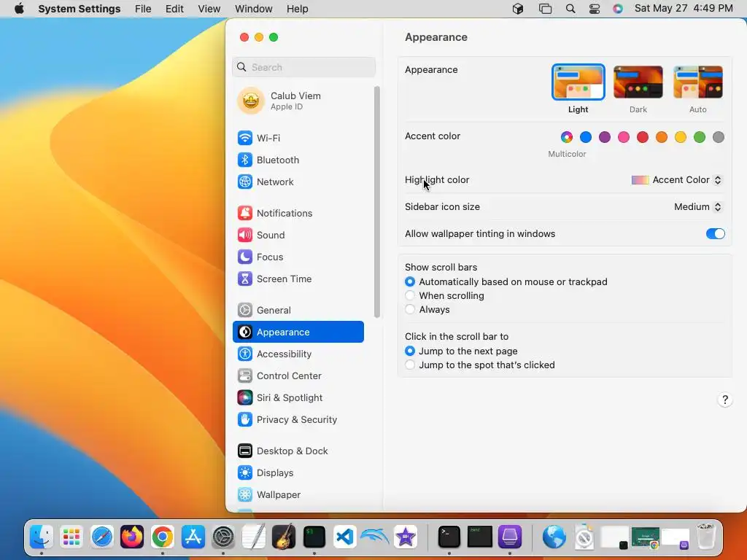Open the Trash in Dock
Image resolution: width=747 pixels, height=560 pixels.
[x=705, y=537]
